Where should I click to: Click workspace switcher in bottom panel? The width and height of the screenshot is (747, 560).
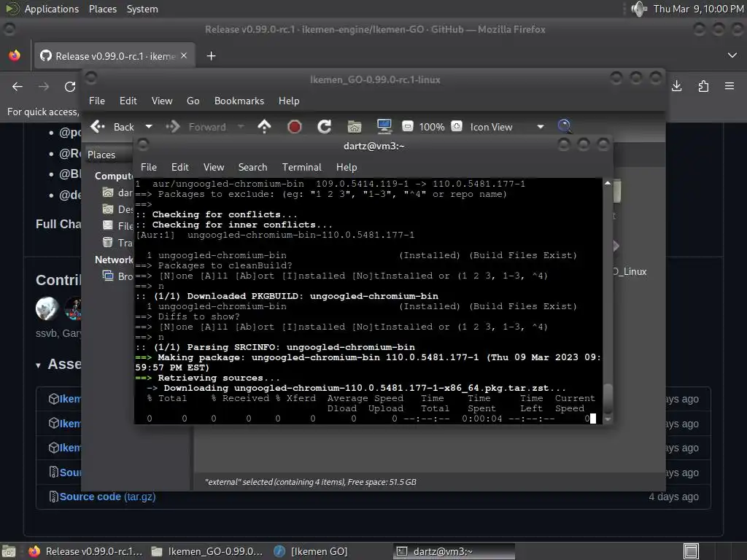click(x=691, y=551)
